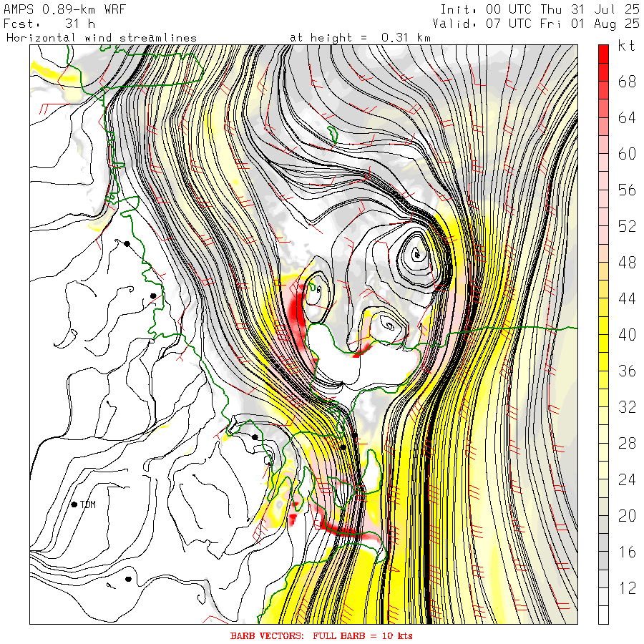
Task: Pick the brightest red swatch topping the colorbar
Action: [603, 54]
